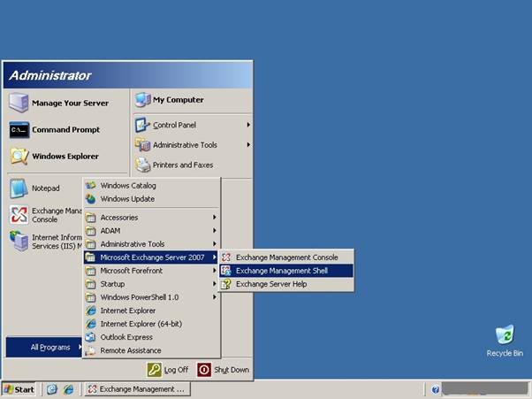
Task: Expand Windows PowerShell 1.0 submenu arrow
Action: point(215,297)
